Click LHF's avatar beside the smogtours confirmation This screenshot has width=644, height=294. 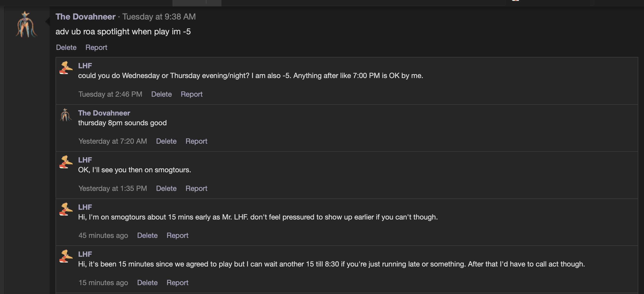66,162
